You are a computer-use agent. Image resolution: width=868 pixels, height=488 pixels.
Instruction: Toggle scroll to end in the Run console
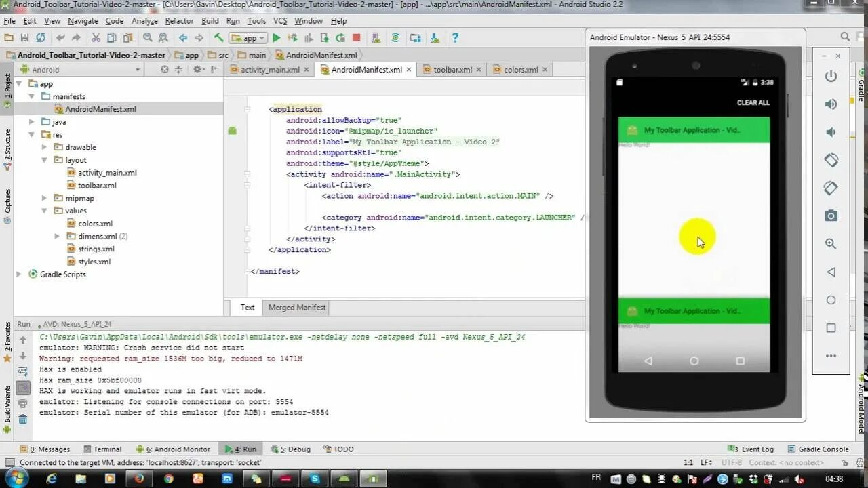(23, 388)
